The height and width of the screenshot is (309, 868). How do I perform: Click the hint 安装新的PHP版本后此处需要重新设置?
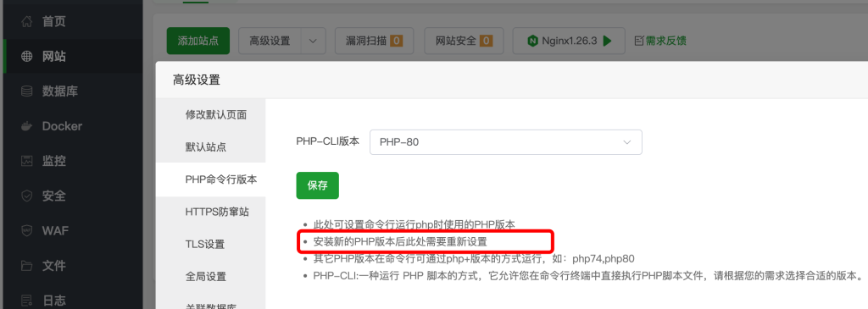pos(400,241)
